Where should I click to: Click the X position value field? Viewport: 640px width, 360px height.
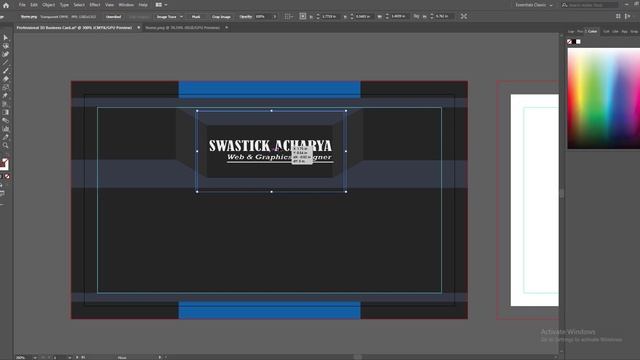click(x=330, y=17)
